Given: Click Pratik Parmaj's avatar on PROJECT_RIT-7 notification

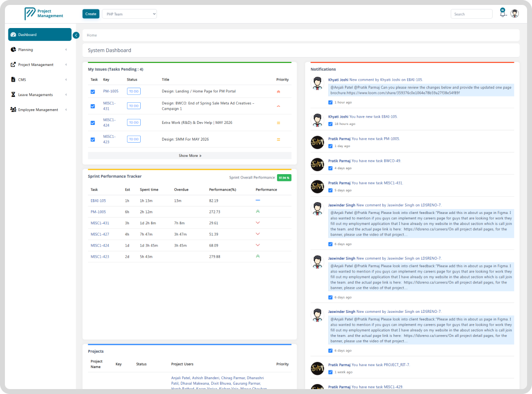Looking at the screenshot, I should pyautogui.click(x=317, y=368).
